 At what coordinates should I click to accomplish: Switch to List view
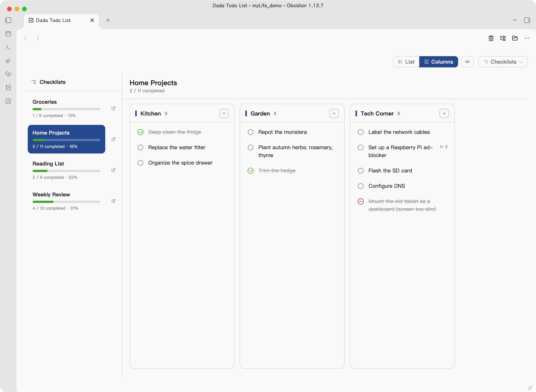click(x=406, y=62)
